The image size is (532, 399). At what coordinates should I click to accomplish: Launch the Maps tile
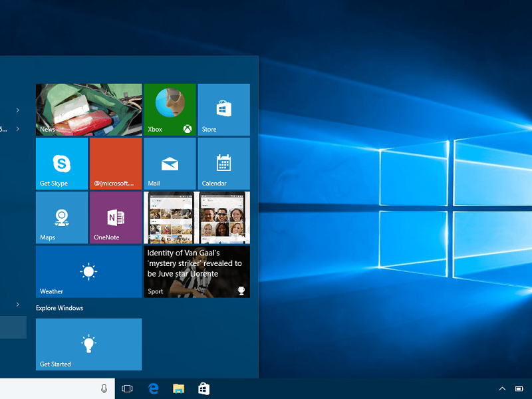click(x=61, y=217)
